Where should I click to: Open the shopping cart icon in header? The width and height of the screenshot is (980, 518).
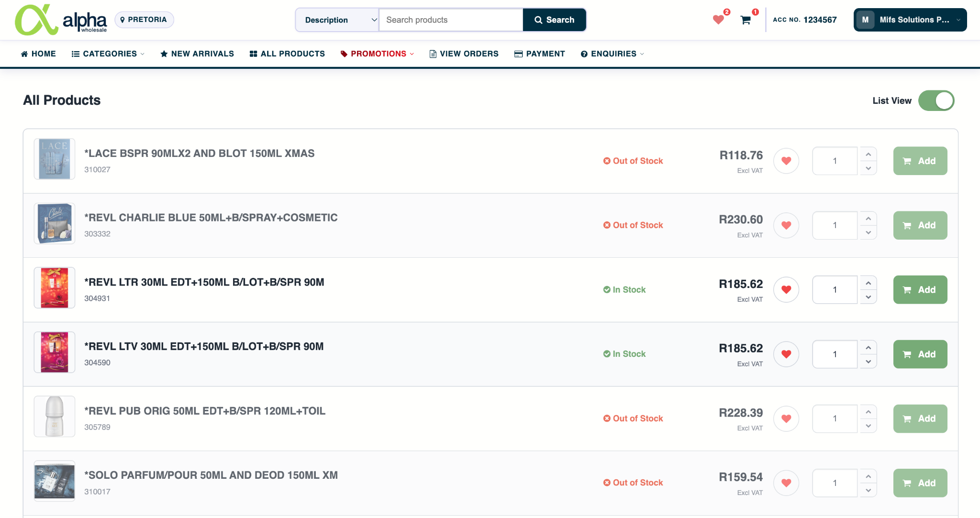[746, 20]
